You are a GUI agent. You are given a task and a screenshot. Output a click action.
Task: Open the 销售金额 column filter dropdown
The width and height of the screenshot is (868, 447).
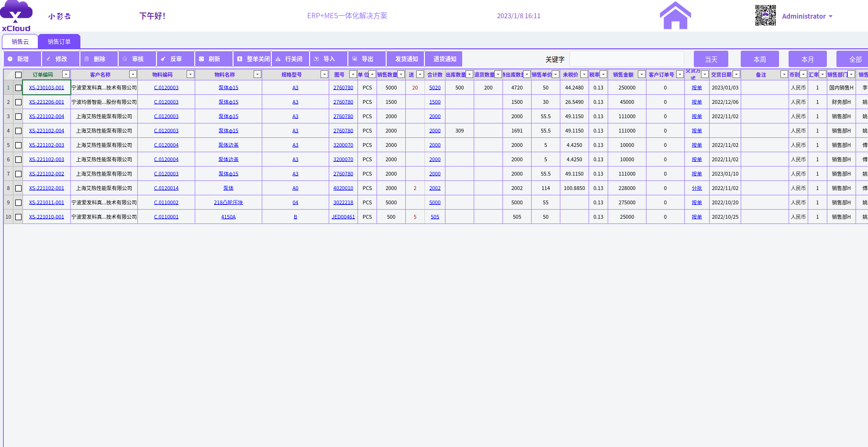642,74
